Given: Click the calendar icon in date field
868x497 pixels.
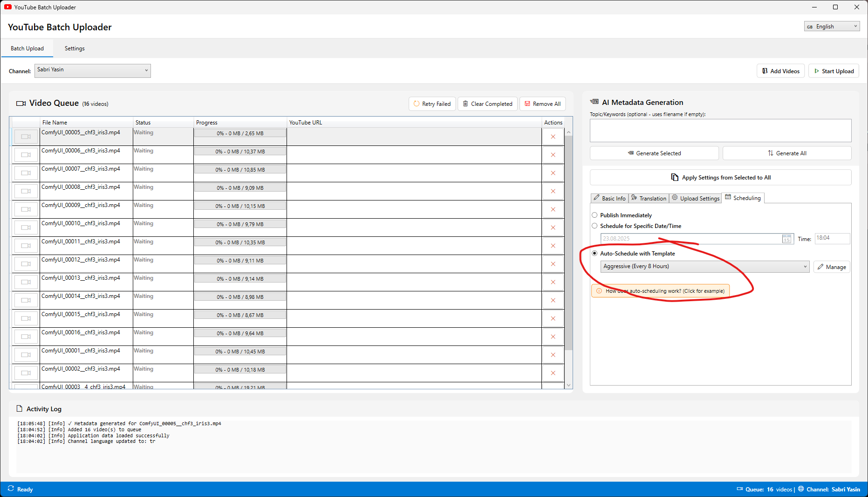Looking at the screenshot, I should pos(786,239).
